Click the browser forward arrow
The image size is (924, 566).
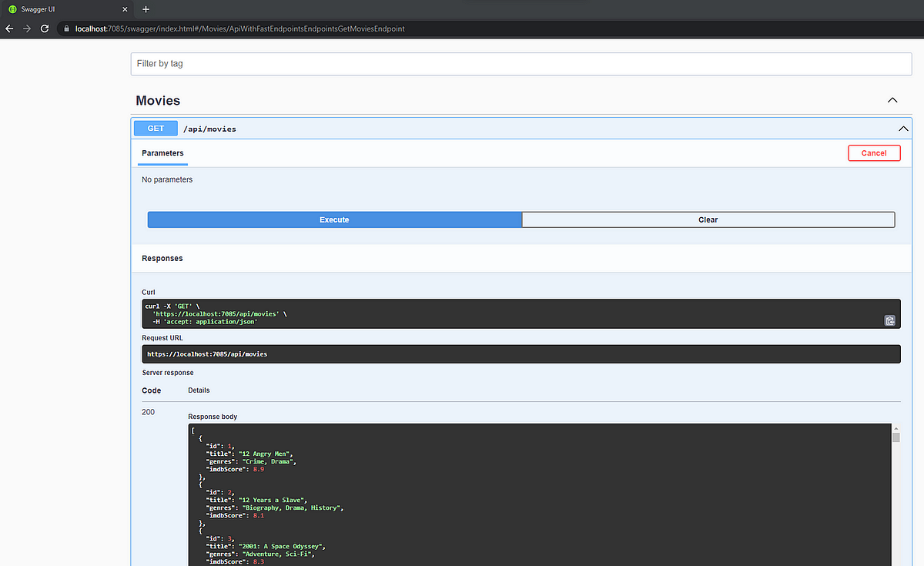coord(26,28)
